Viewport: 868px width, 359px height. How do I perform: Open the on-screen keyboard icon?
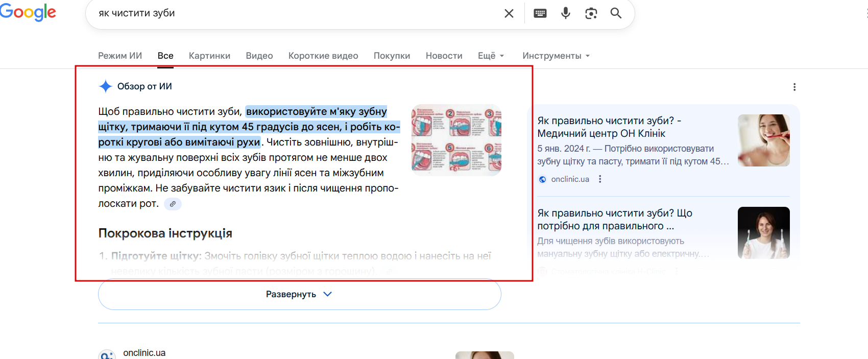(540, 13)
